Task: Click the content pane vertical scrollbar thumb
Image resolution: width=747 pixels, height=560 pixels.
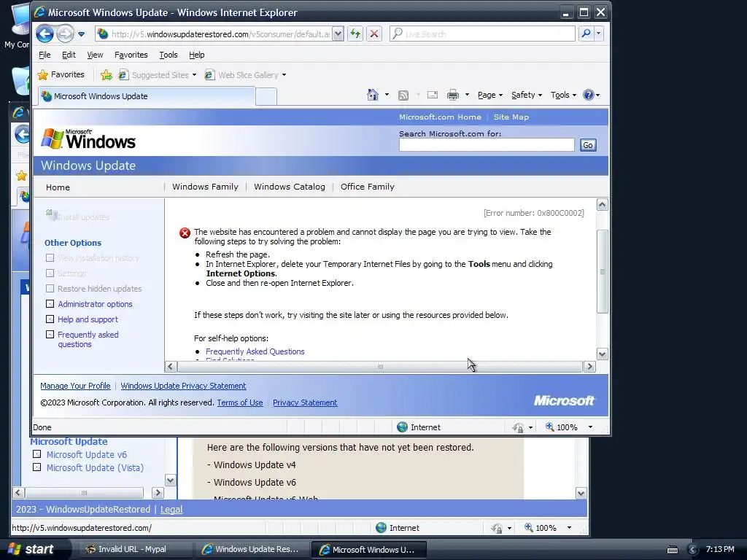Action: point(602,271)
